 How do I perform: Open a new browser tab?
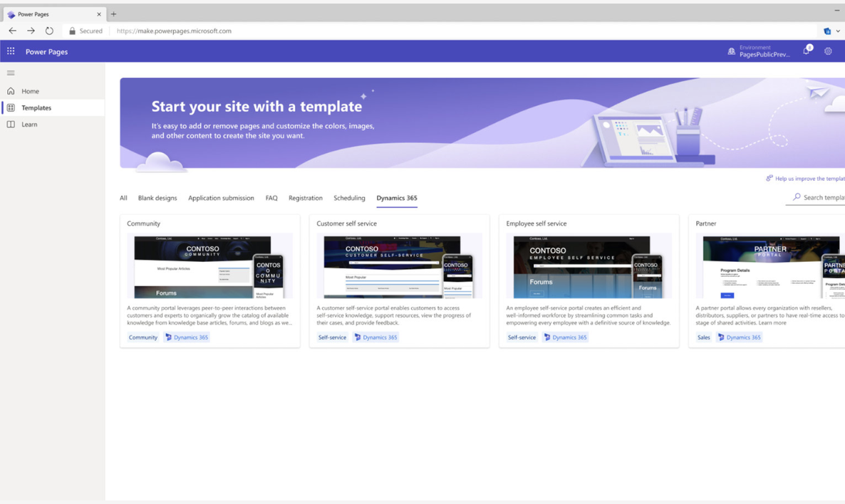pyautogui.click(x=114, y=14)
